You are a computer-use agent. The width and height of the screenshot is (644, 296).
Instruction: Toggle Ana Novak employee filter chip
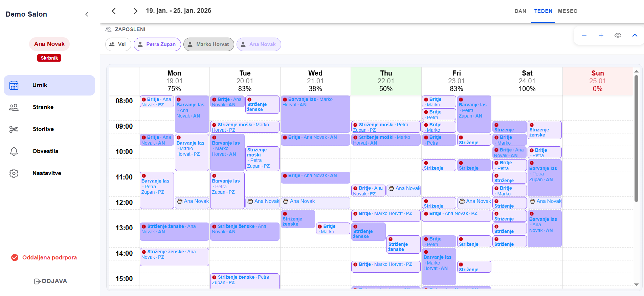pyautogui.click(x=259, y=44)
